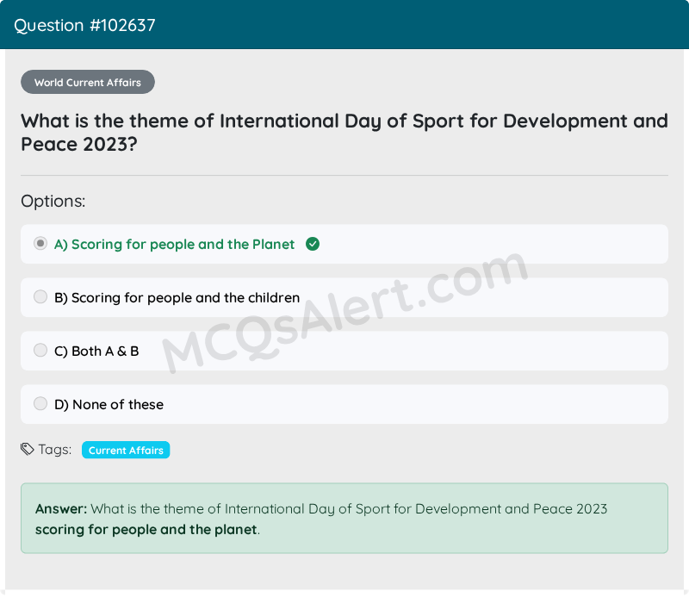Click the Options: label
689x616 pixels.
click(x=53, y=202)
